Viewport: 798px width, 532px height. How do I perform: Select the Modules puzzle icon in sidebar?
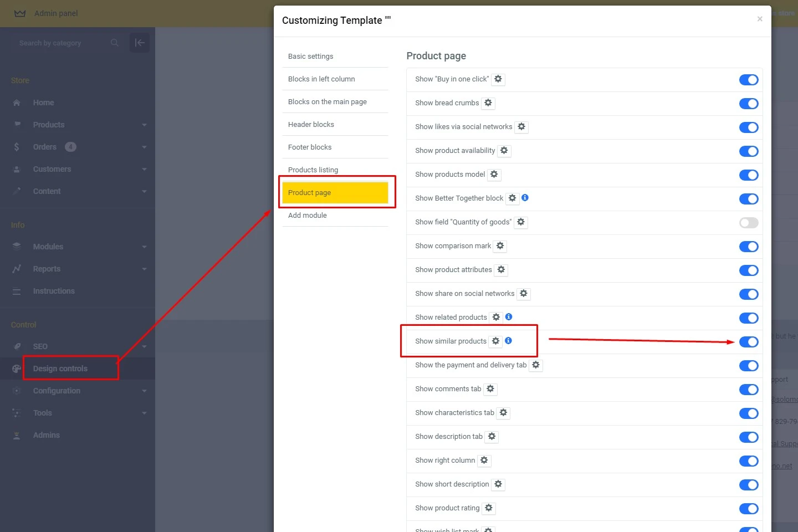[x=17, y=247]
